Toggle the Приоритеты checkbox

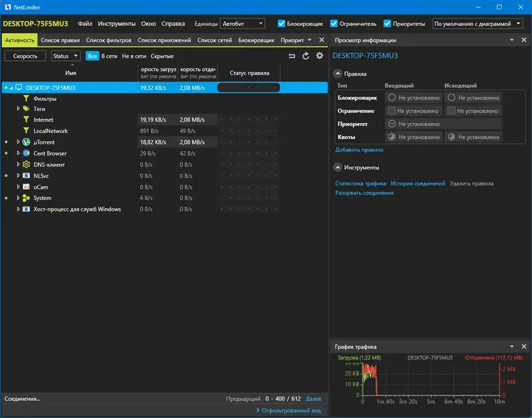point(387,23)
